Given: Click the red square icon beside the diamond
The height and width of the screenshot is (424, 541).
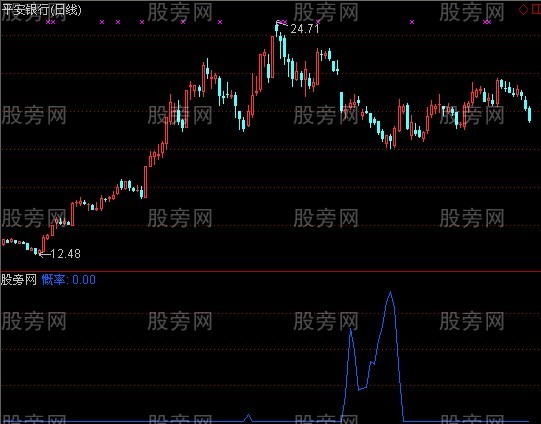Looking at the screenshot, I should 537,10.
